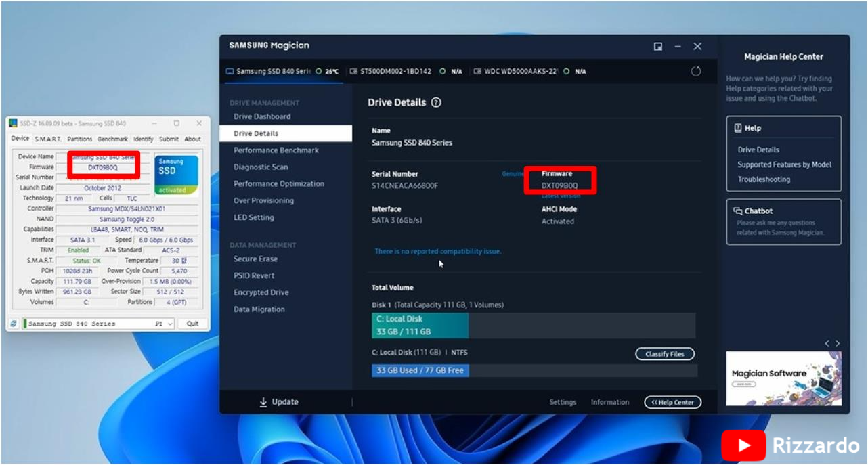868x465 pixels.
Task: Click the refresh icon in Magician drive bar
Action: click(695, 71)
